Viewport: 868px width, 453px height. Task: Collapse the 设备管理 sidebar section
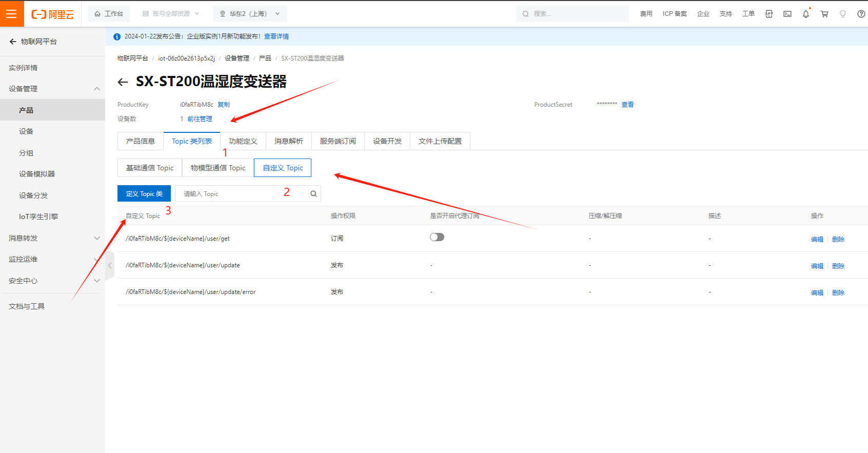coord(96,89)
